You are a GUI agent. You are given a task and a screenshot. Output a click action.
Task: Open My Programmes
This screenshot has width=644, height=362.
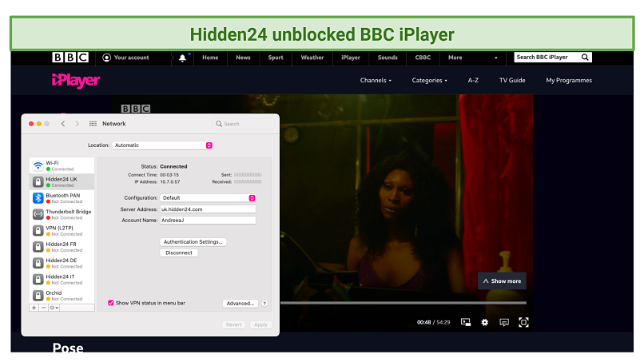pyautogui.click(x=569, y=80)
